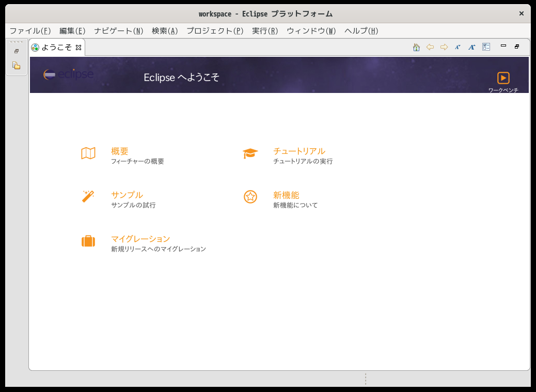Increase font size with the large A icon
Screen dimensions: 536x392
click(472, 47)
